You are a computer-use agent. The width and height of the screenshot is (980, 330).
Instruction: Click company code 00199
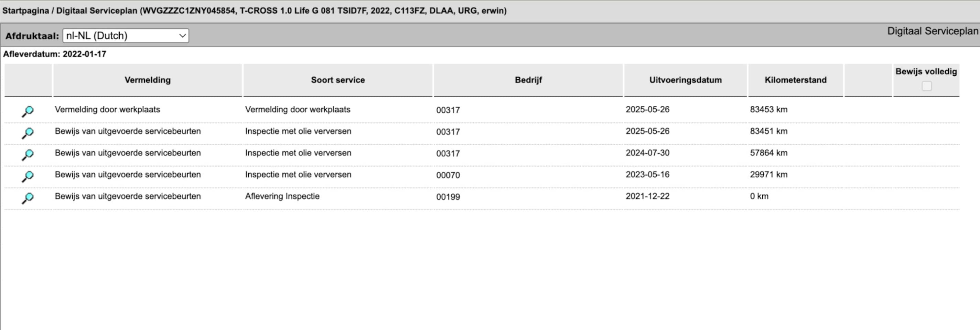pyautogui.click(x=448, y=197)
